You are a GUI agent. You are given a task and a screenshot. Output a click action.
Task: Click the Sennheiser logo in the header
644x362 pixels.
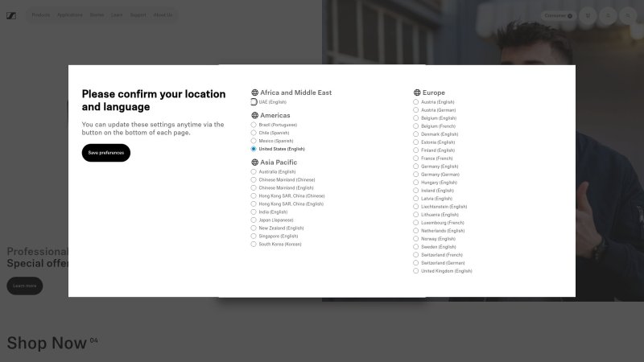[11, 14]
